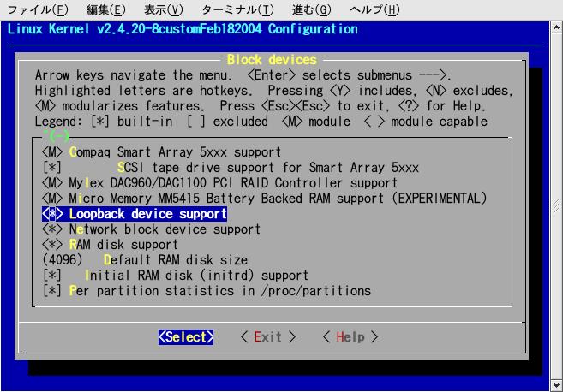The height and width of the screenshot is (392, 563).
Task: Click the < Help > button
Action: point(350,336)
